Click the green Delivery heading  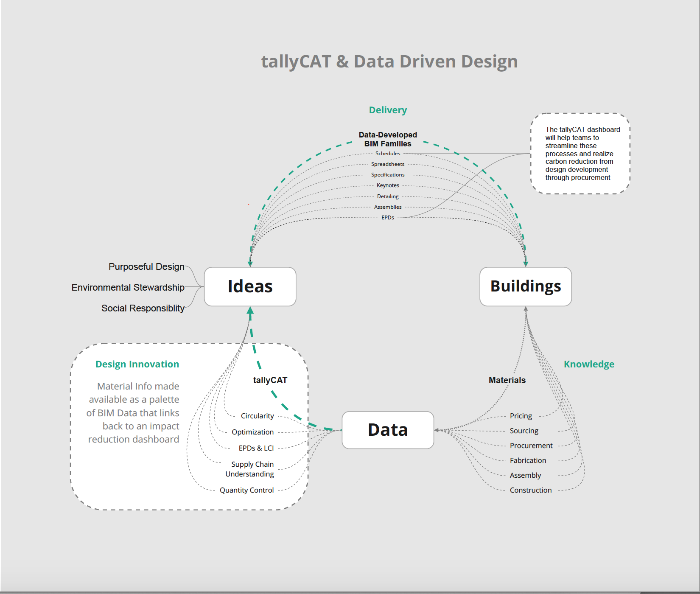pos(388,110)
